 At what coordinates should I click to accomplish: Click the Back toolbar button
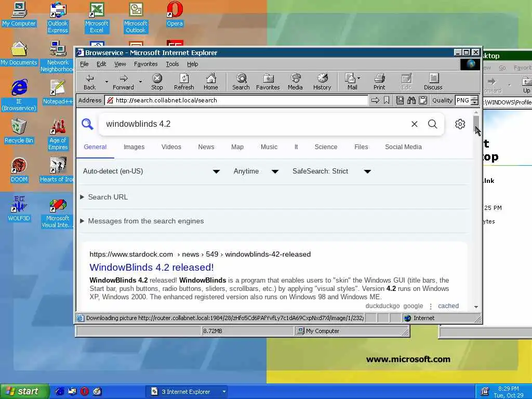point(89,82)
